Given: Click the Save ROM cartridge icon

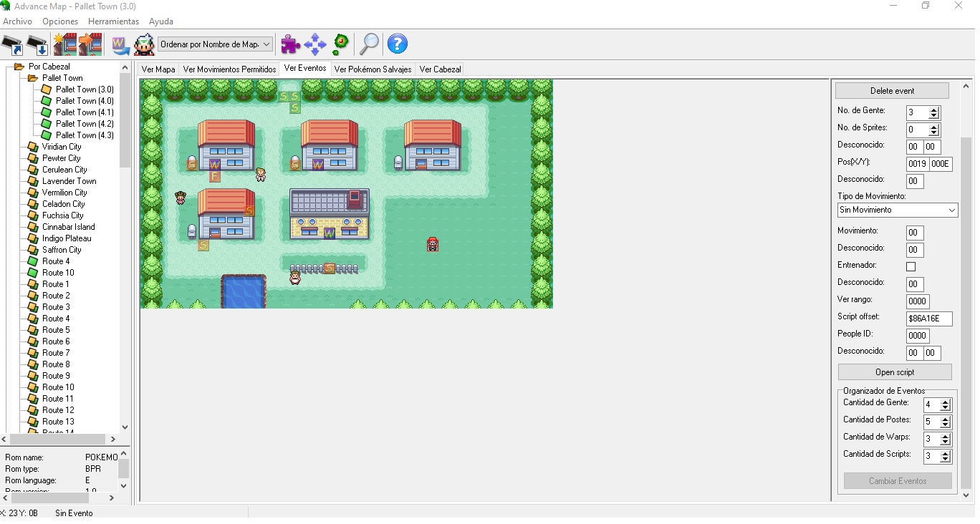Looking at the screenshot, I should [x=37, y=44].
